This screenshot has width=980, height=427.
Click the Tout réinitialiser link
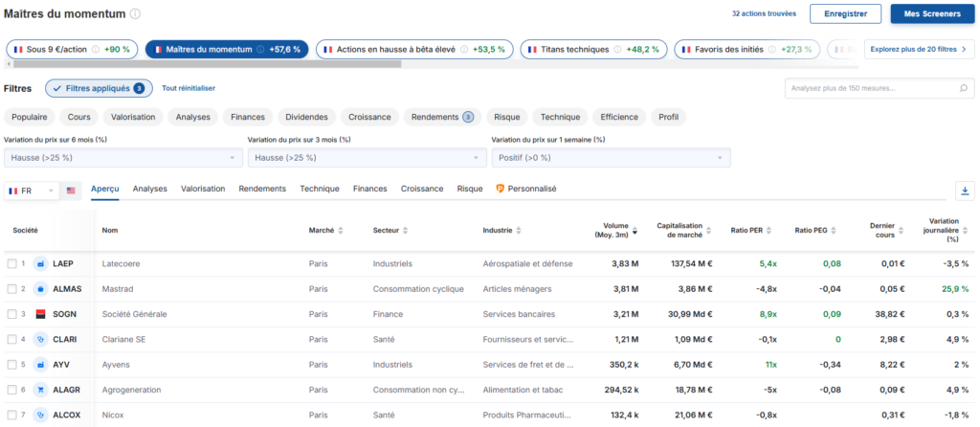pyautogui.click(x=189, y=88)
